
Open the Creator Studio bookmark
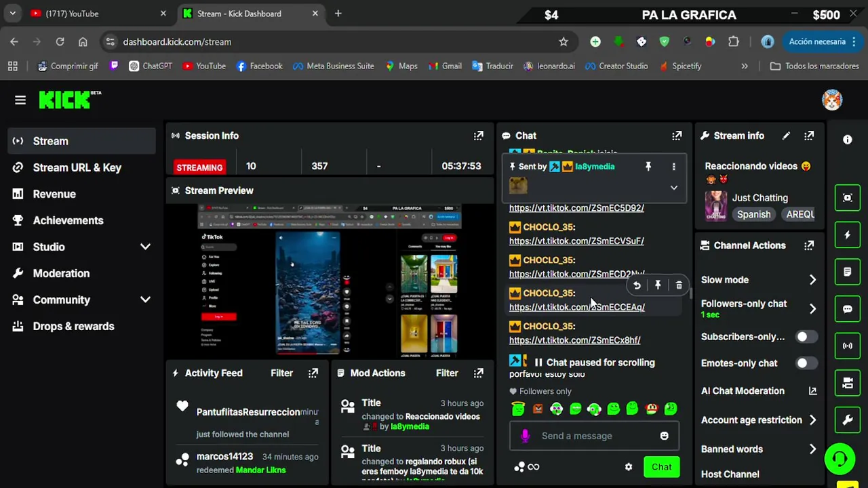point(616,66)
